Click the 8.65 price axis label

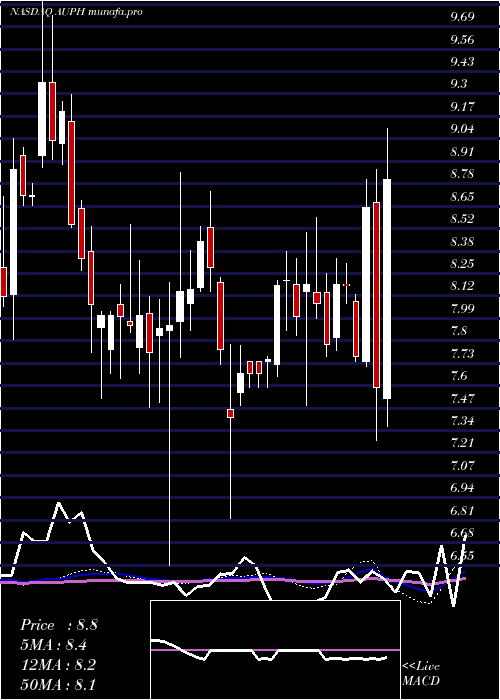(462, 197)
